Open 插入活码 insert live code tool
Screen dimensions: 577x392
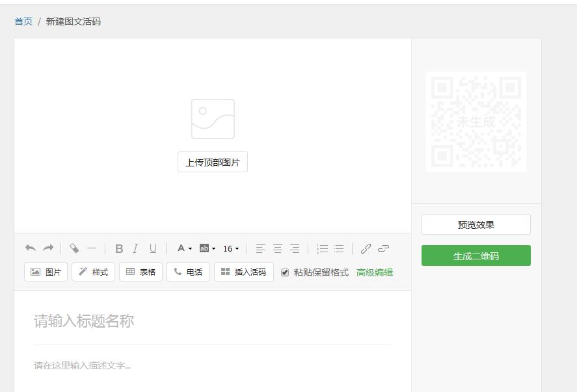point(245,272)
